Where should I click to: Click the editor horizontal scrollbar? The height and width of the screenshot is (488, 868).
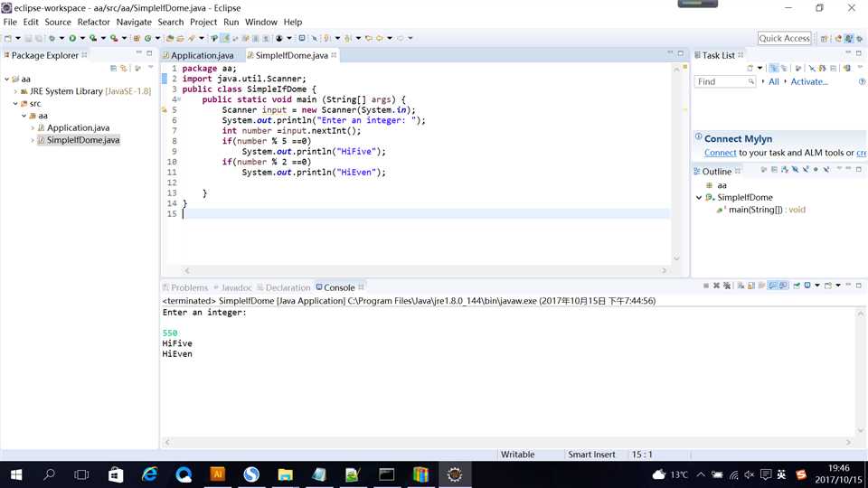point(425,270)
